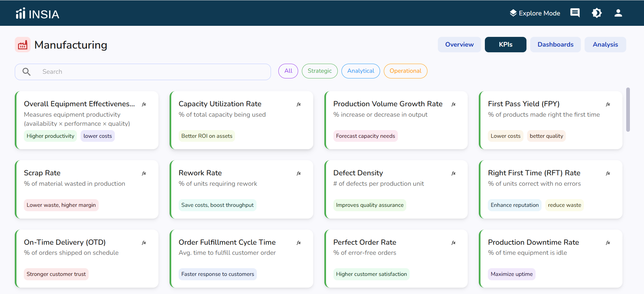Open the user profile icon
The image size is (644, 294).
[618, 13]
